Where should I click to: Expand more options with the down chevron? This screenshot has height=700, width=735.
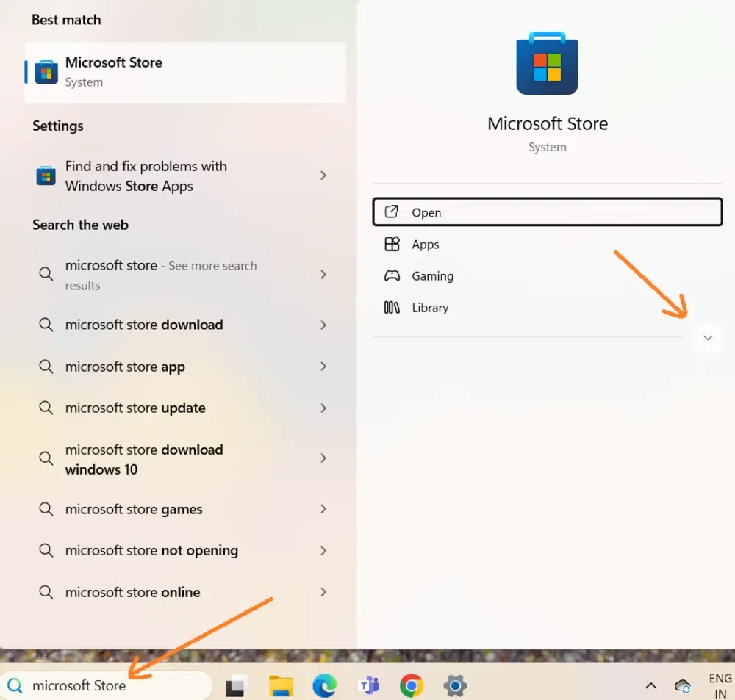click(708, 338)
